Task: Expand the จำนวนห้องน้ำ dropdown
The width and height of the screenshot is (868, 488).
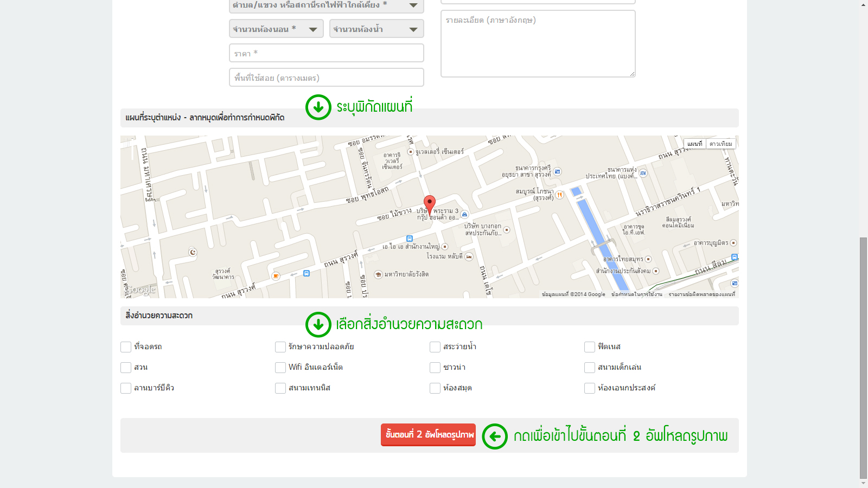Action: pos(376,29)
